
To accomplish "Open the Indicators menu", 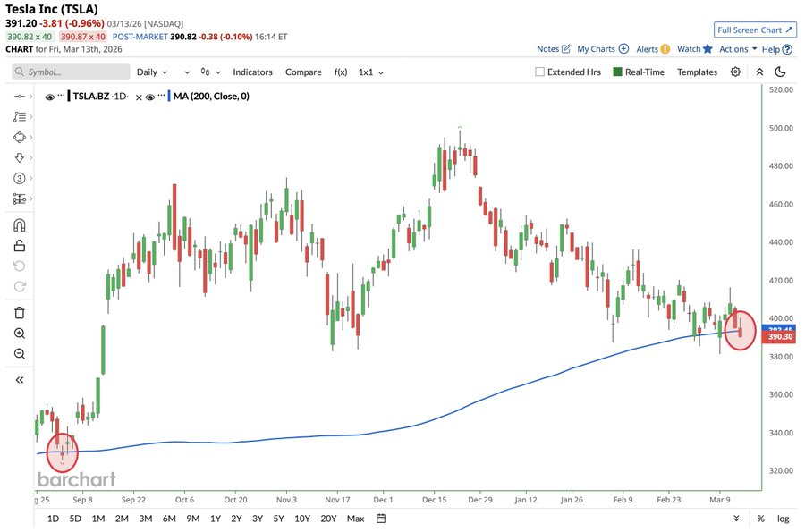I will pos(252,72).
